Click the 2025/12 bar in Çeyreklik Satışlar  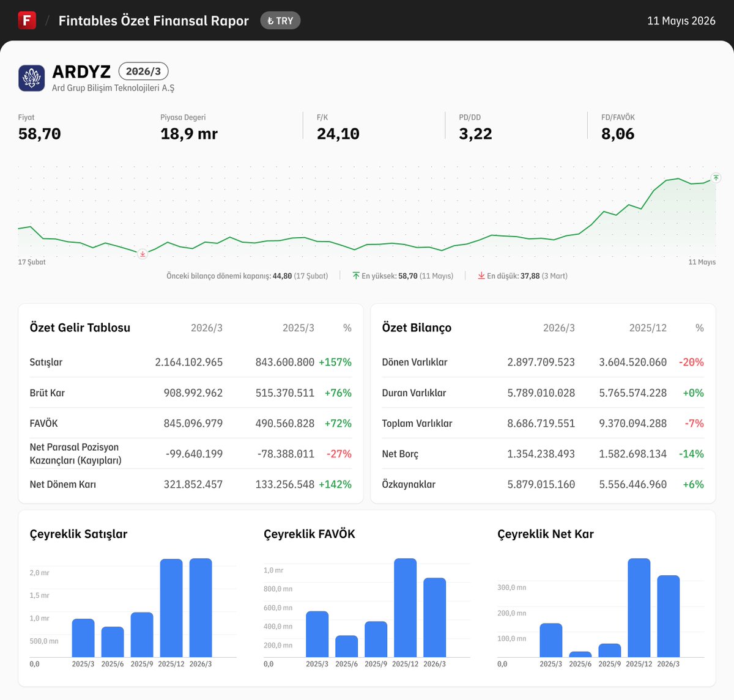pyautogui.click(x=171, y=608)
